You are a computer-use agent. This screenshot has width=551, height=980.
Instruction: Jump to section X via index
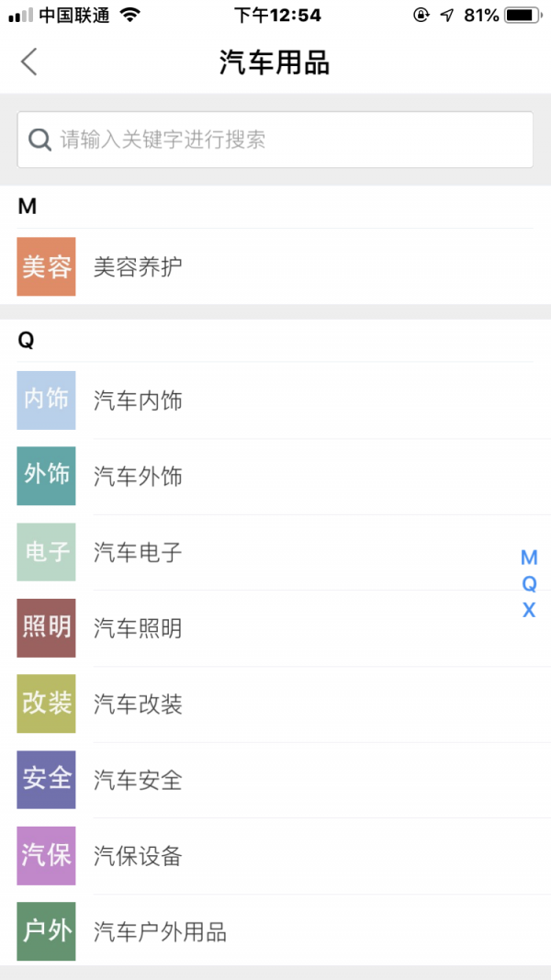click(528, 609)
